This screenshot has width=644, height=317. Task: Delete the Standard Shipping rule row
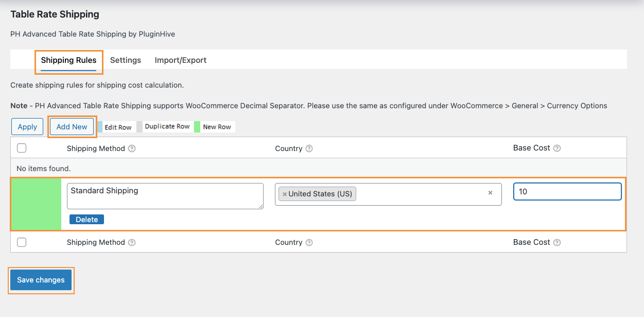click(86, 220)
